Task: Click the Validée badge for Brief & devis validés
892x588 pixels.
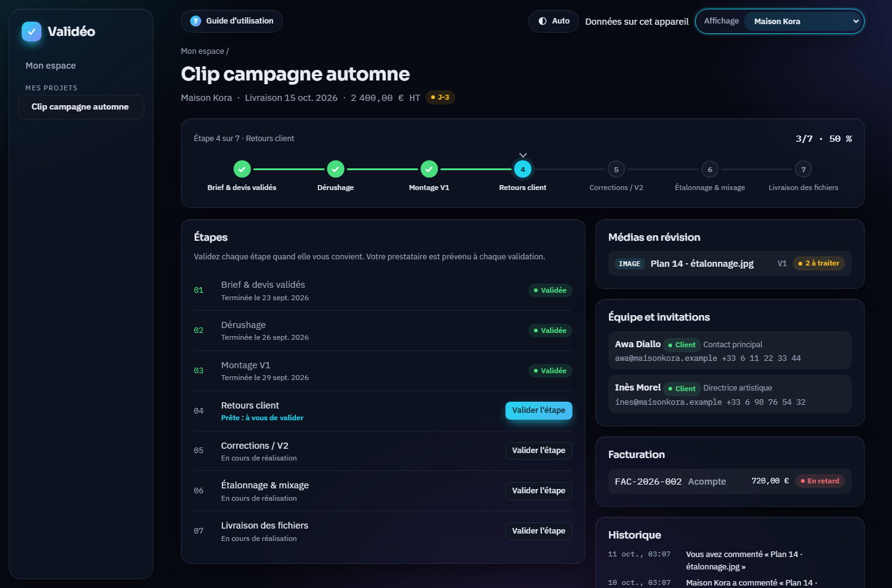Action: click(x=550, y=290)
